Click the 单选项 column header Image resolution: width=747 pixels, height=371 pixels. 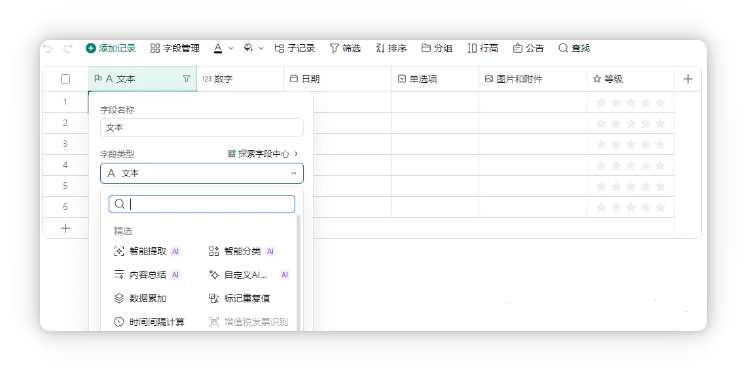[435, 79]
